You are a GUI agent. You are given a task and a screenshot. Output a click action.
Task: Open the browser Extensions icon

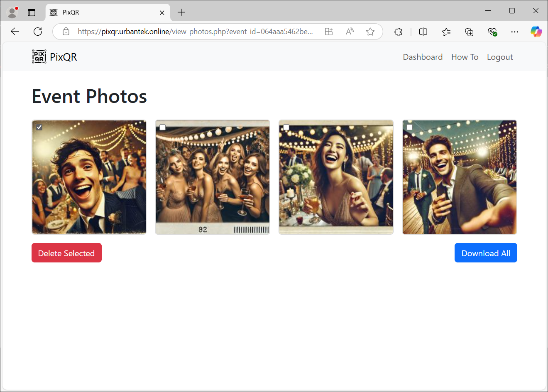[398, 32]
